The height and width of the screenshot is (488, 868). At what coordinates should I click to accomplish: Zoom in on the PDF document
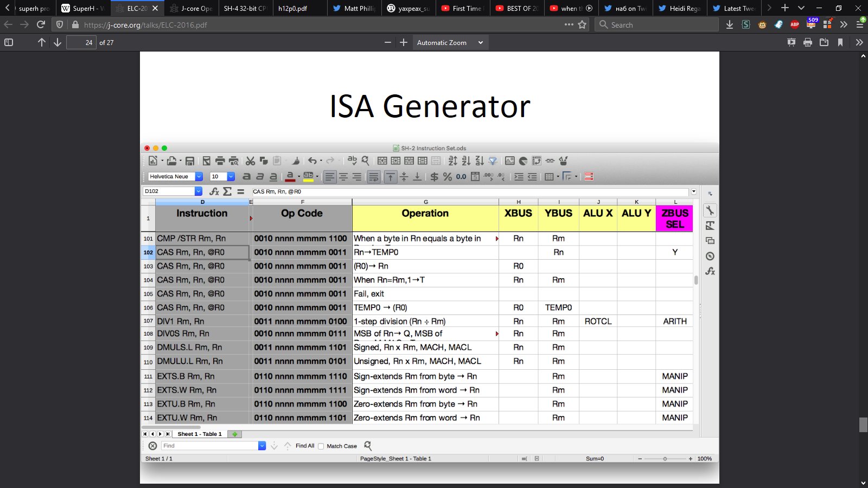pos(404,42)
